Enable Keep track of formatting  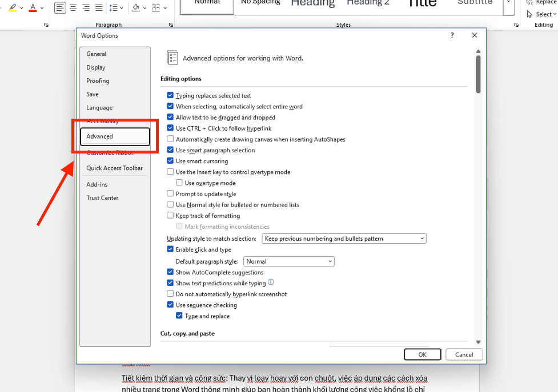170,215
